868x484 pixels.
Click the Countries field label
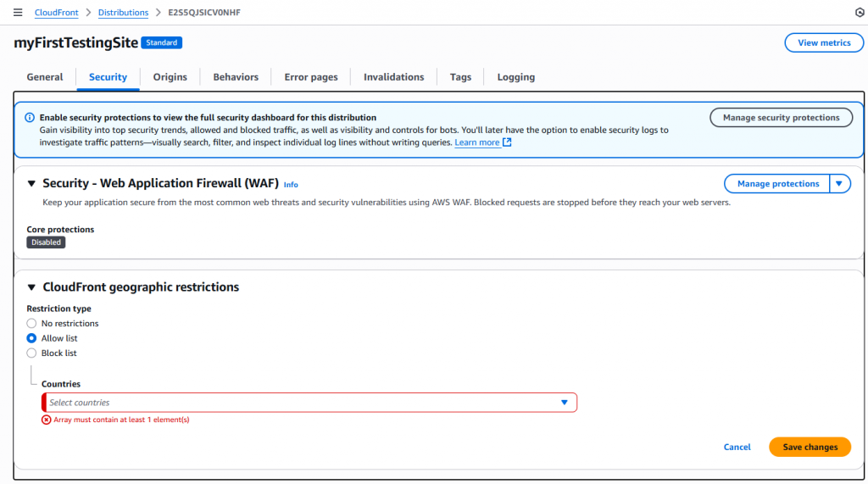click(x=61, y=384)
